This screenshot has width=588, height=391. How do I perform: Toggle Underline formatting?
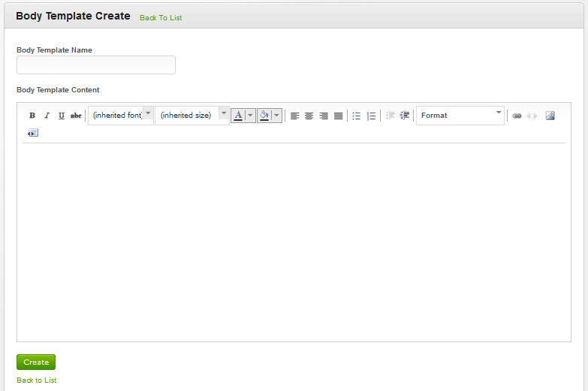click(62, 116)
